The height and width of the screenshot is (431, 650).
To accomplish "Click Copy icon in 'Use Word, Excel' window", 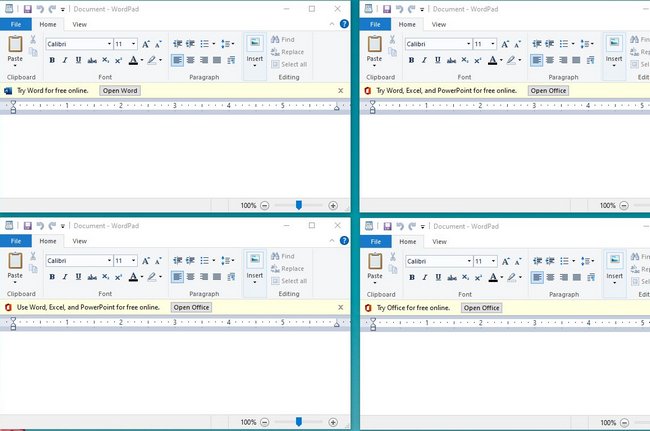I will (x=33, y=269).
